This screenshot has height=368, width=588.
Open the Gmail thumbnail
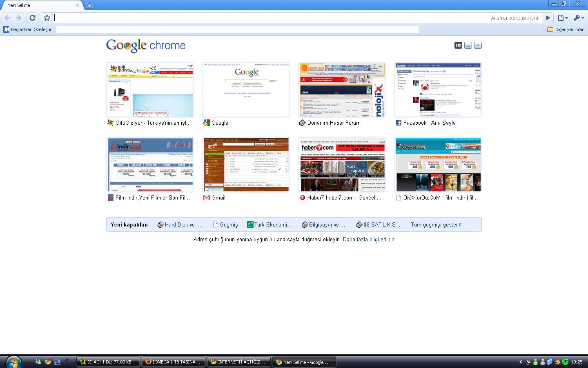(246, 165)
